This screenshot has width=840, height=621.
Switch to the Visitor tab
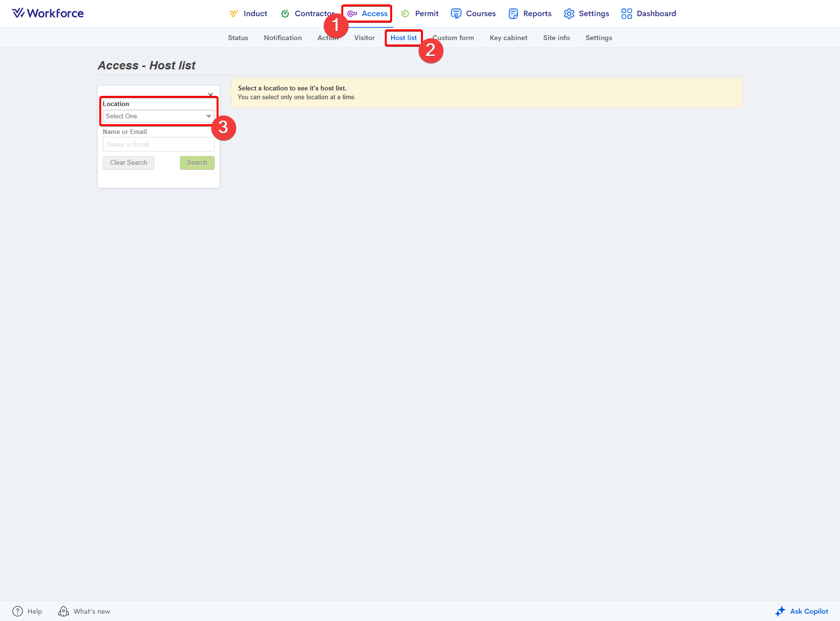tap(364, 38)
